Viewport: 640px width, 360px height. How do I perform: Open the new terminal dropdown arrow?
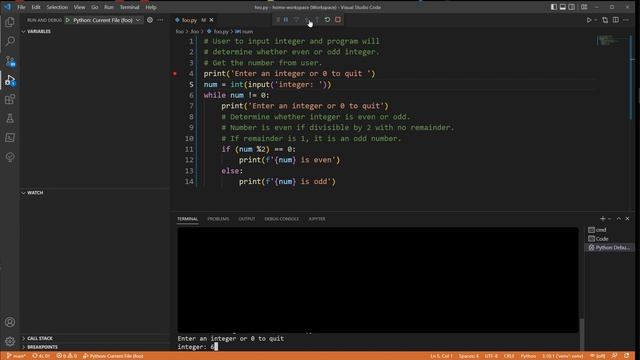(610, 219)
